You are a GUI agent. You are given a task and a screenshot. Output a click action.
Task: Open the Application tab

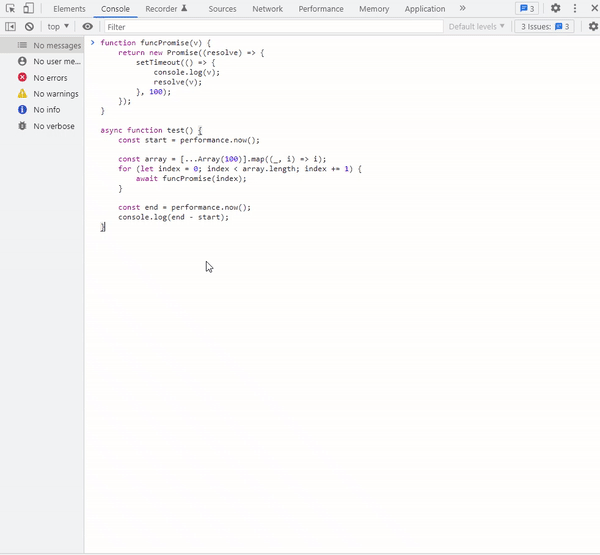click(425, 9)
